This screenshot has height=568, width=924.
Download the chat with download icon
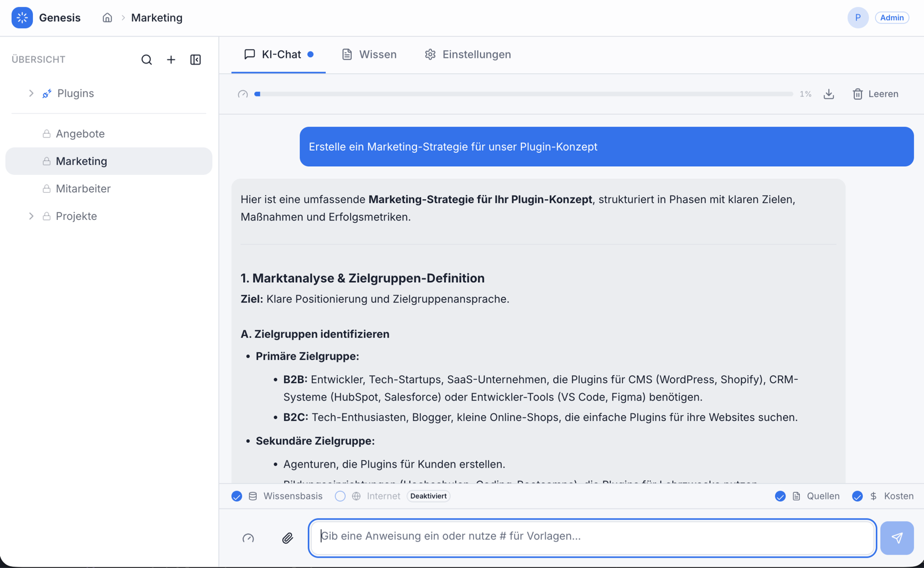[x=829, y=94]
